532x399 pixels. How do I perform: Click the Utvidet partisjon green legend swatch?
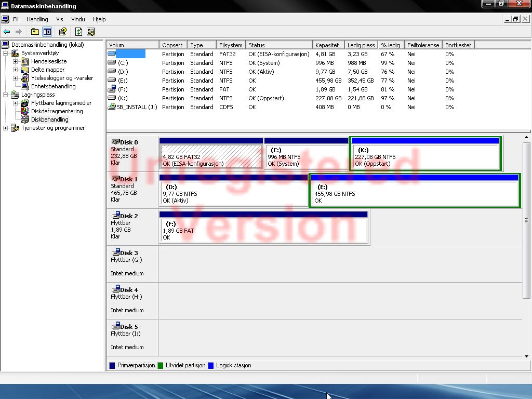click(161, 365)
